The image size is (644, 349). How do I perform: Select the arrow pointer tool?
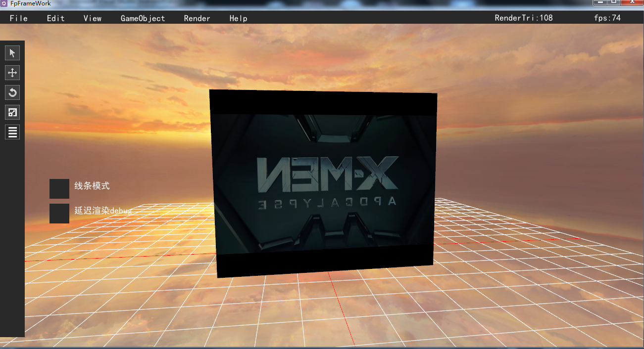(12, 53)
